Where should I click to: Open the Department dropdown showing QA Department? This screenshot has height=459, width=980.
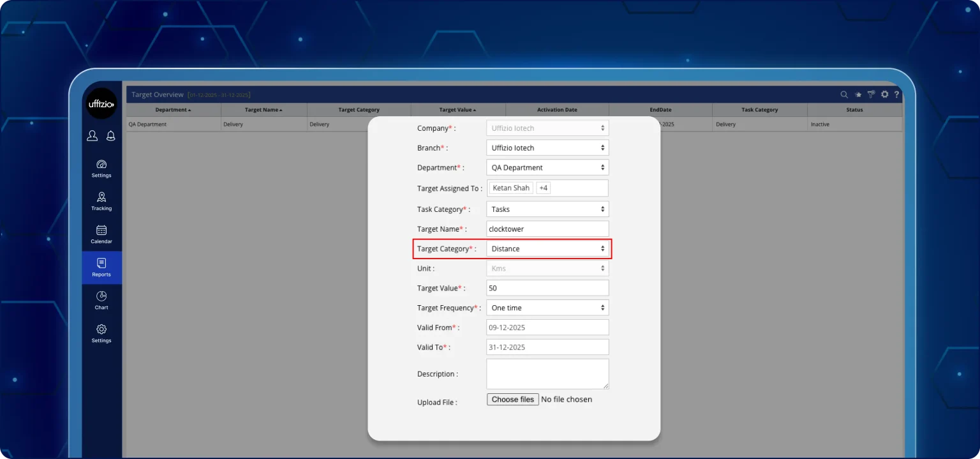(547, 168)
